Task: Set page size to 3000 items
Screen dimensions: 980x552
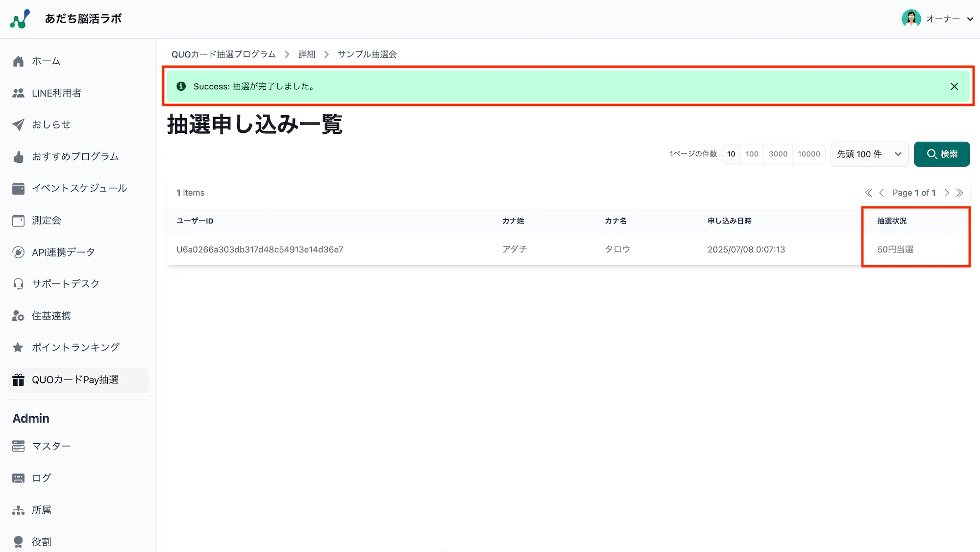Action: click(778, 154)
